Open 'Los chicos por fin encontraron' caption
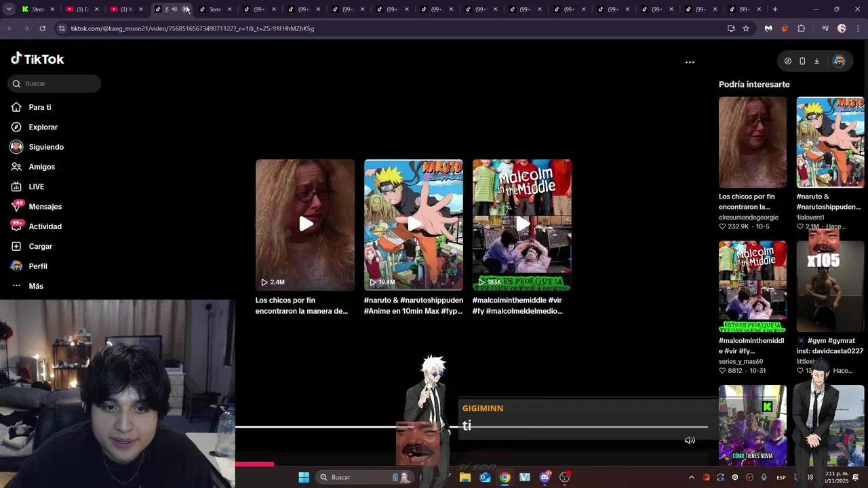Image resolution: width=868 pixels, height=488 pixels. tap(302, 306)
